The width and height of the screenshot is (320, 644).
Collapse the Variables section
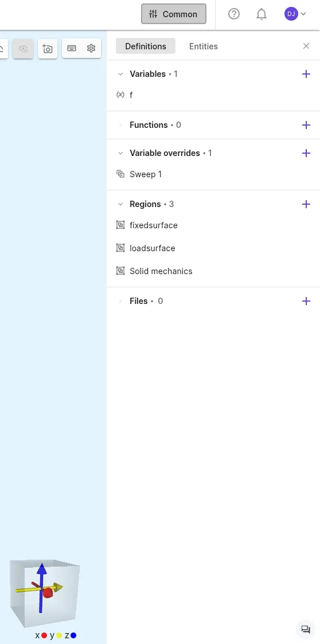coord(120,74)
